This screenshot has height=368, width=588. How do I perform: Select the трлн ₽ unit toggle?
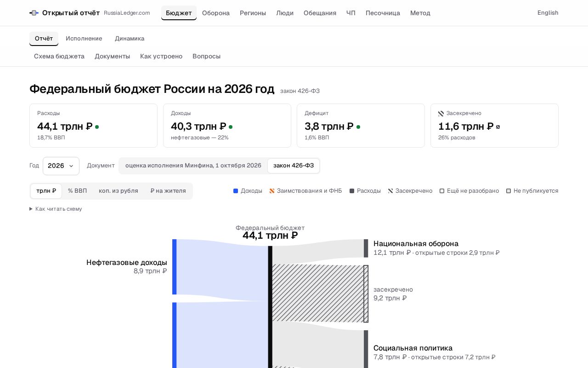point(46,191)
